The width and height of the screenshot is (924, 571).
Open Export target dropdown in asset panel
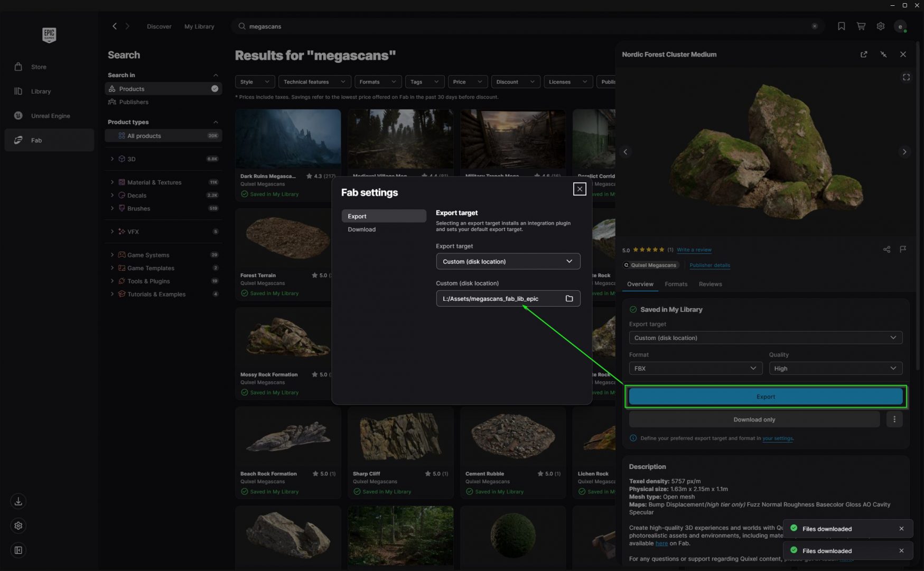[766, 338]
